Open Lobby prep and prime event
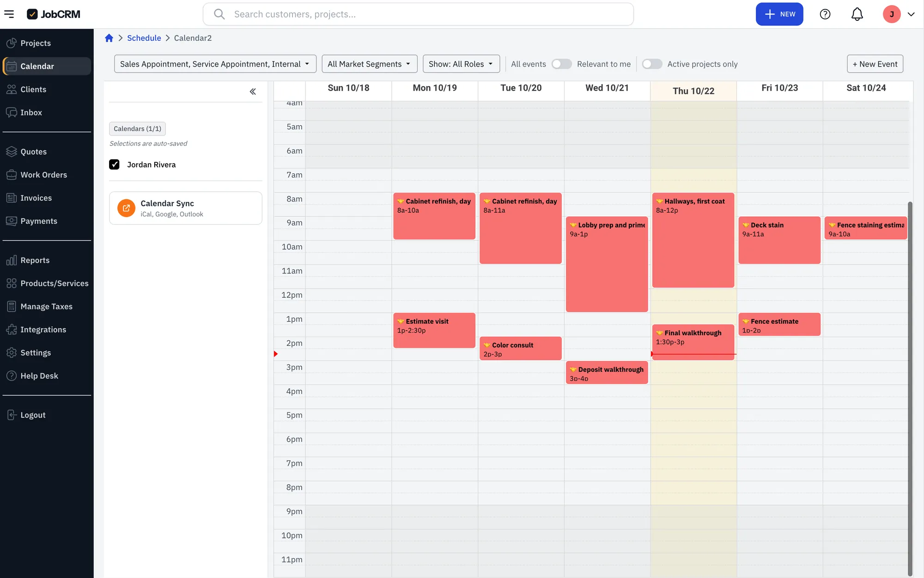The height and width of the screenshot is (578, 924). click(x=607, y=264)
